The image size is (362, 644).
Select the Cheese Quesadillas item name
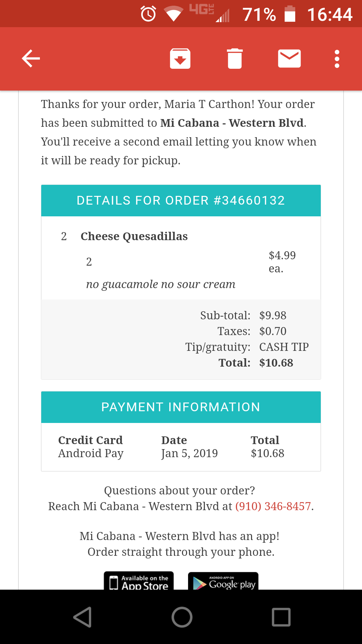[x=134, y=236]
